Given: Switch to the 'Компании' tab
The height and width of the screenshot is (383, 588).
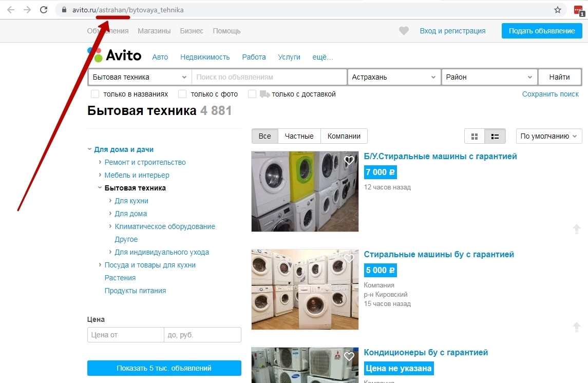Looking at the screenshot, I should (344, 136).
